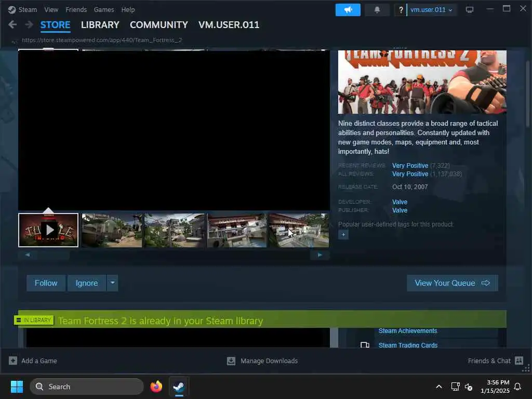Open the recent reviews Very Positive link
This screenshot has width=532, height=399.
click(410, 166)
